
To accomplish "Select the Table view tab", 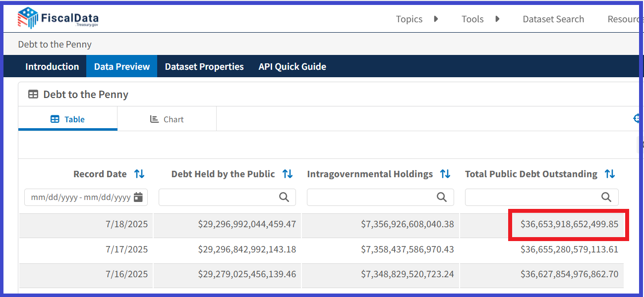I will pos(68,119).
